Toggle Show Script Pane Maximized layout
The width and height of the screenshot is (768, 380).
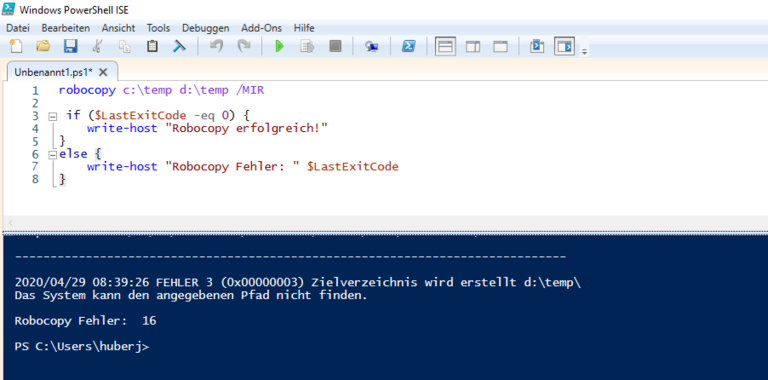coord(500,47)
